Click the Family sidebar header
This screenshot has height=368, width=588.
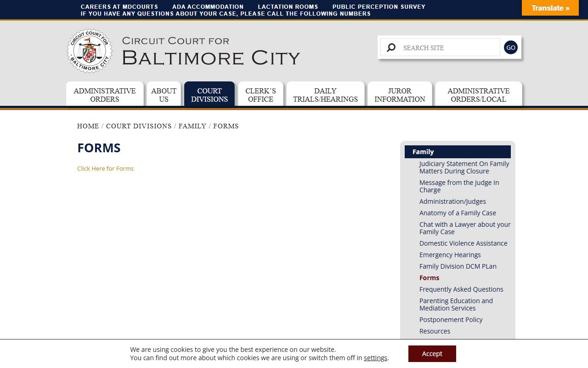coord(458,152)
